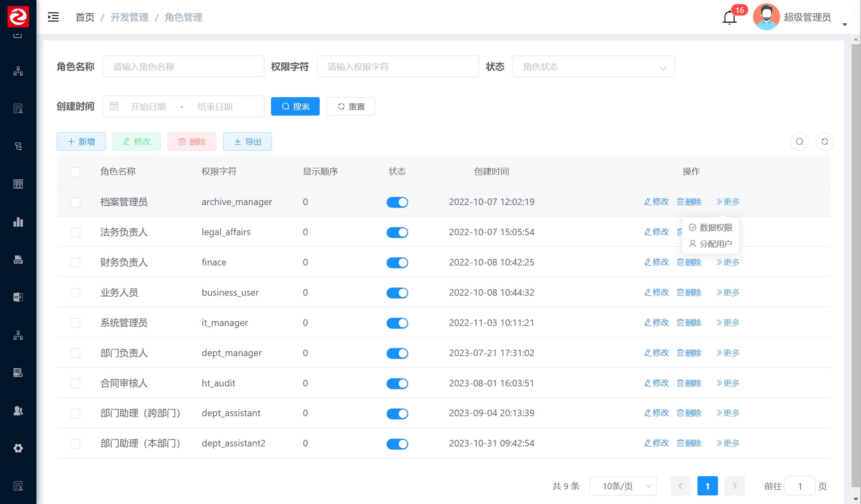Open the user group sidebar icon
This screenshot has height=504, width=861.
(x=18, y=410)
